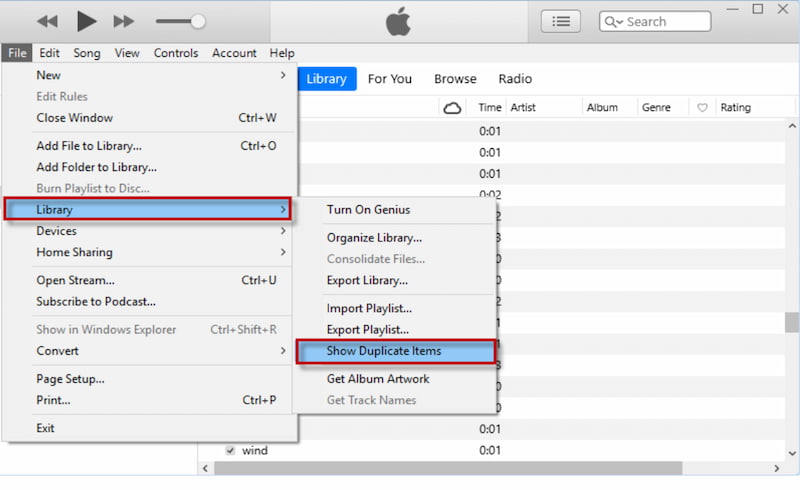Screen dimensions: 800x491
Task: Adjust the volume slider knob
Action: 198,21
